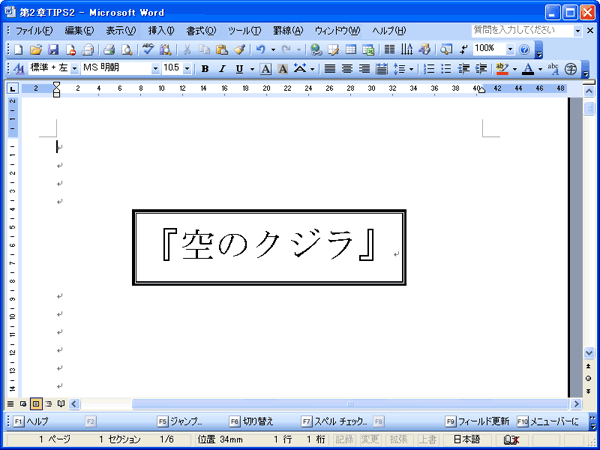The height and width of the screenshot is (450, 600).
Task: Apply a numbered list
Action: [429, 69]
